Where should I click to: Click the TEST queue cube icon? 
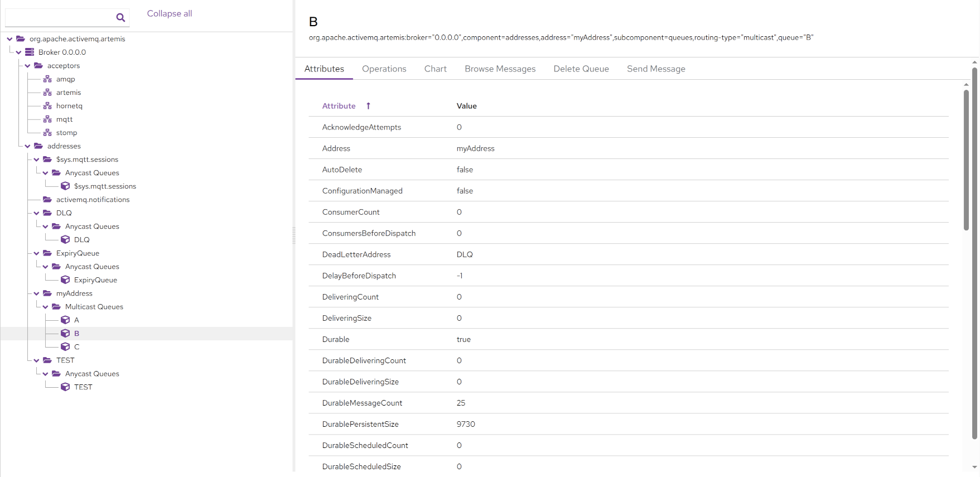65,387
